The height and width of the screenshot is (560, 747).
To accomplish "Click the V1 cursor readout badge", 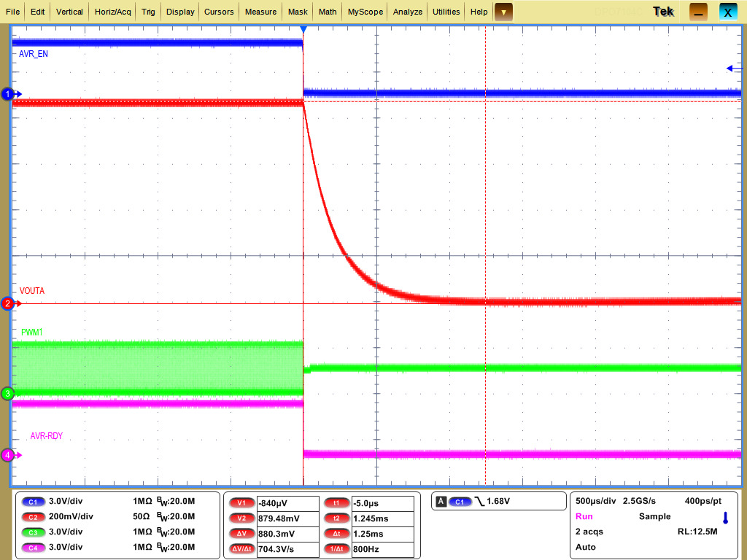I will (x=241, y=502).
